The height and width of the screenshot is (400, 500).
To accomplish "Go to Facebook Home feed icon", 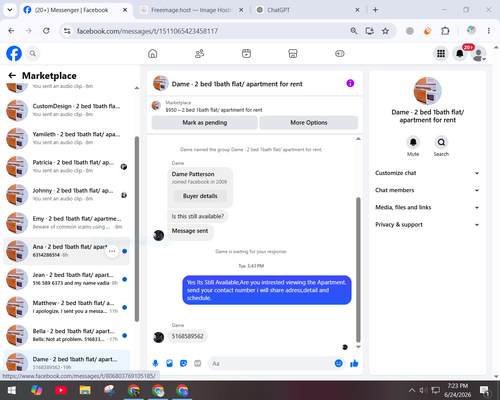I will point(153,53).
